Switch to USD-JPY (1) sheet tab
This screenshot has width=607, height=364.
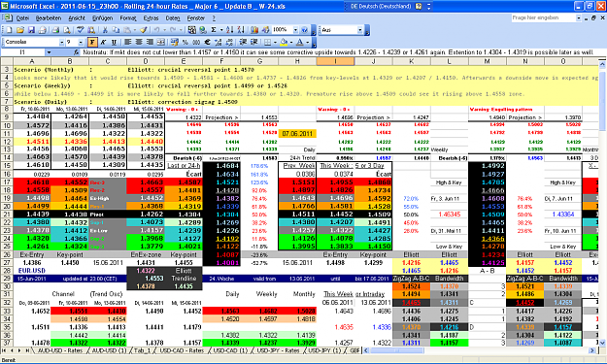tap(324, 350)
